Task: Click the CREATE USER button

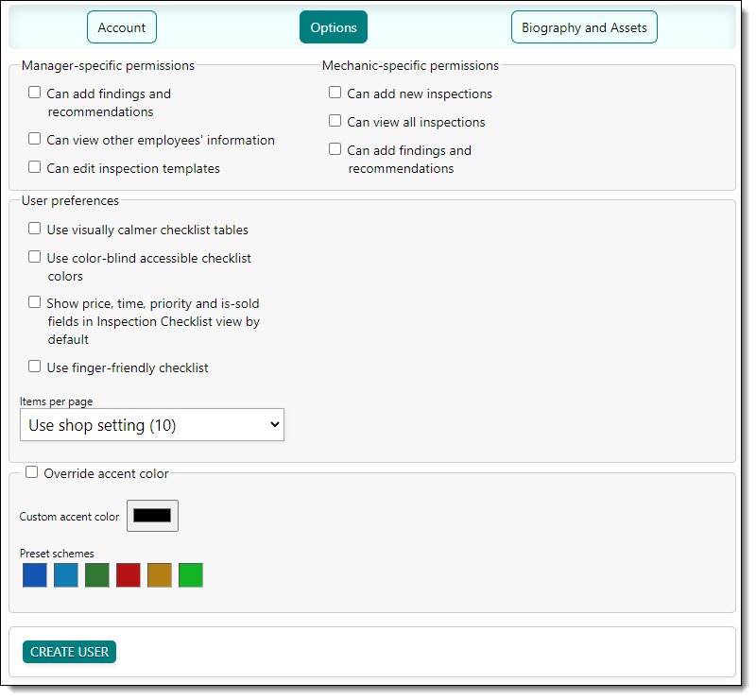Action: pyautogui.click(x=69, y=652)
